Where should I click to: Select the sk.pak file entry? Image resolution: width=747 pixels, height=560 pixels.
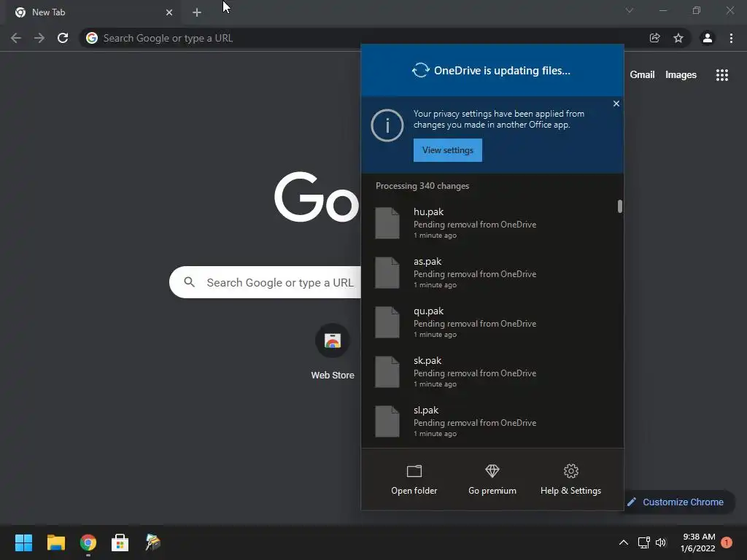click(x=489, y=371)
